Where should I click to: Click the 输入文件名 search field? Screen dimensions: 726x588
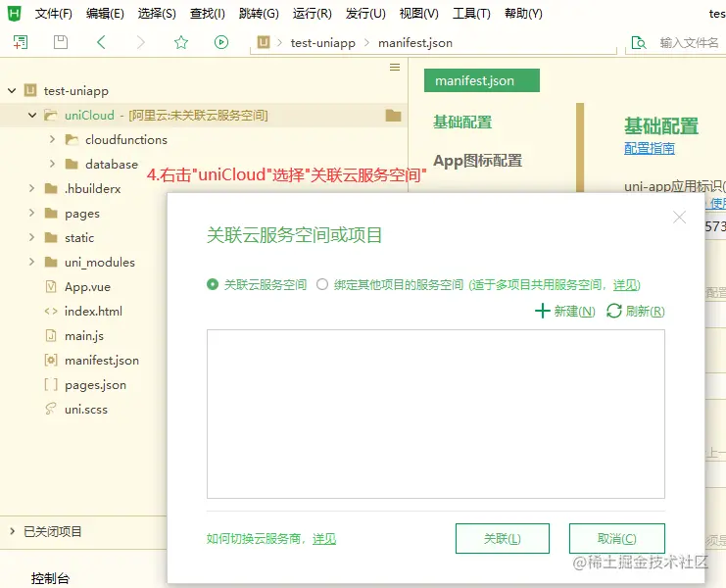click(689, 43)
